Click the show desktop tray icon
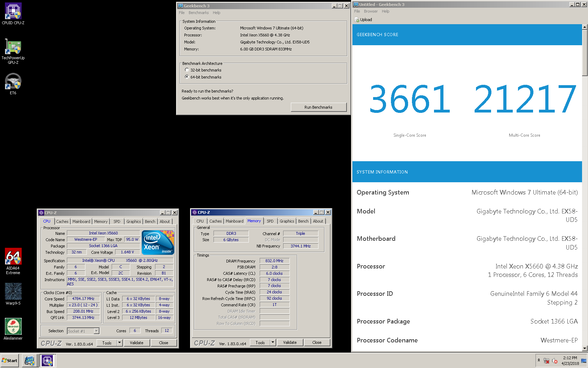588x368 pixels. (584, 361)
